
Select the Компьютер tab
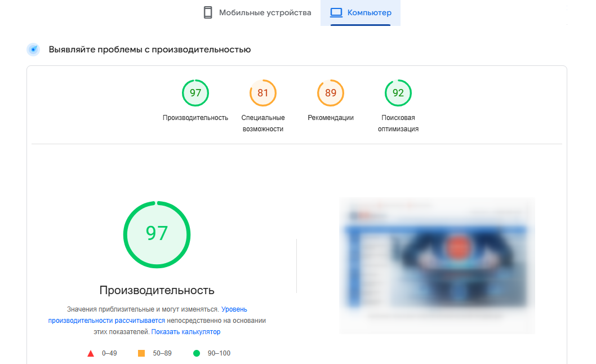(x=361, y=12)
